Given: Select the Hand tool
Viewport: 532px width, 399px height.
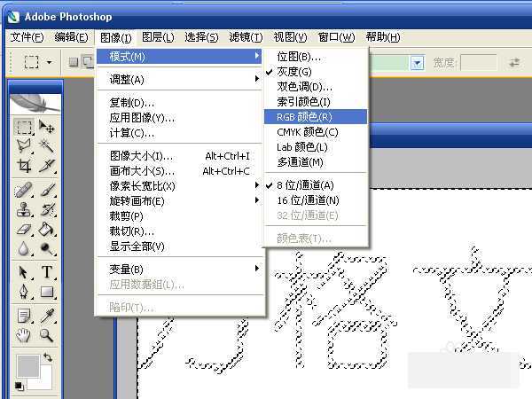Looking at the screenshot, I should (24, 335).
